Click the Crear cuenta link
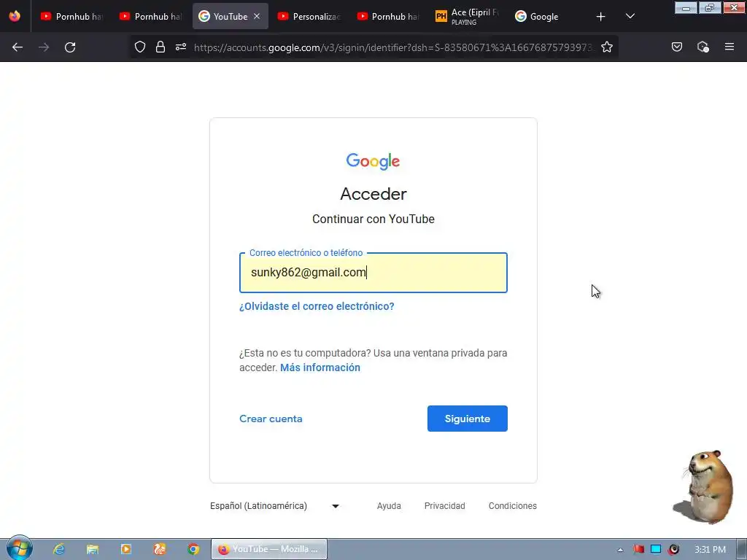747x560 pixels. click(271, 419)
